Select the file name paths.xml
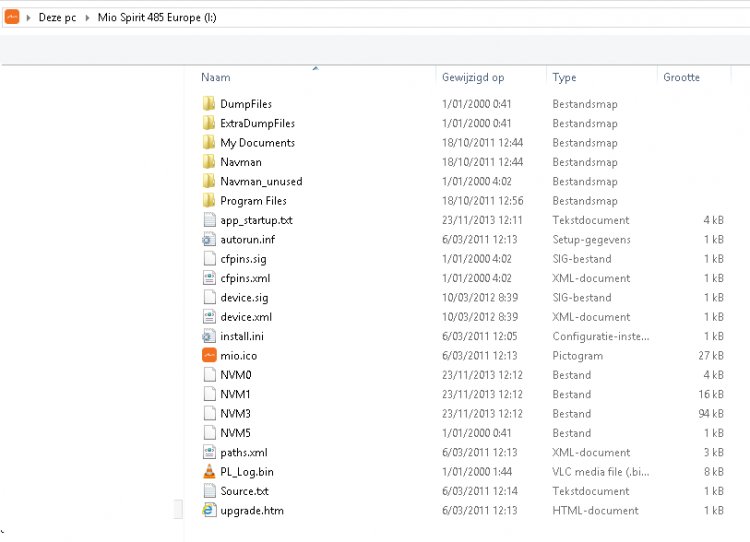The image size is (750, 542). [243, 452]
